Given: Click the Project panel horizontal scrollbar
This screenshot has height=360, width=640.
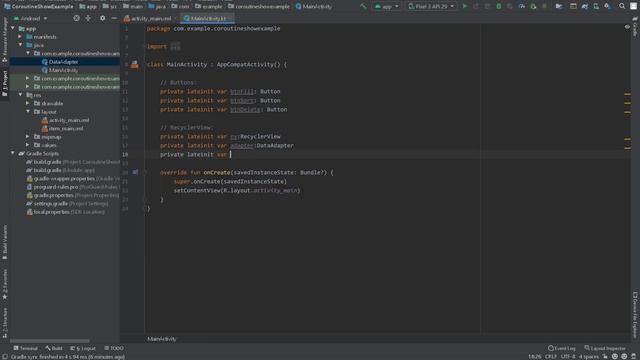Looking at the screenshot, I should 50,340.
